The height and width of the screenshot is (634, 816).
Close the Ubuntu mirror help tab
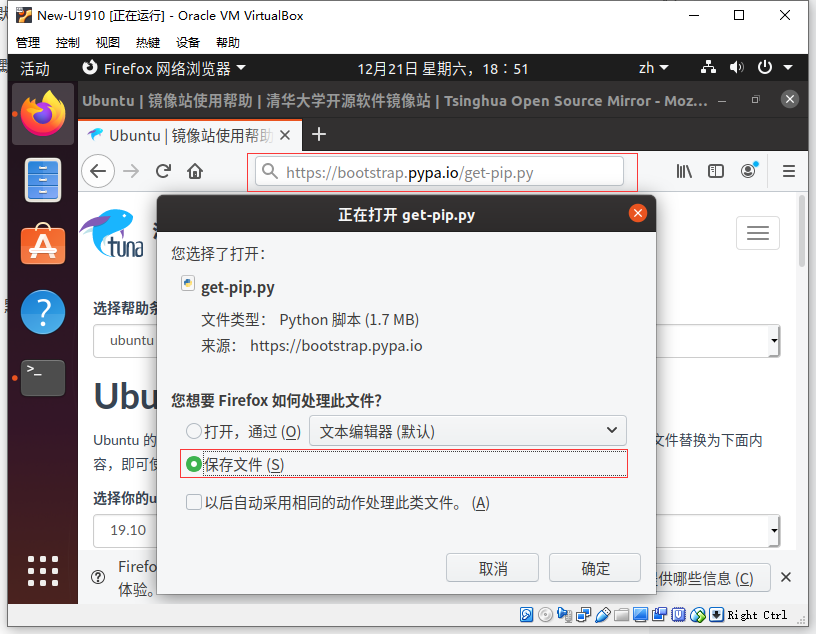click(285, 135)
